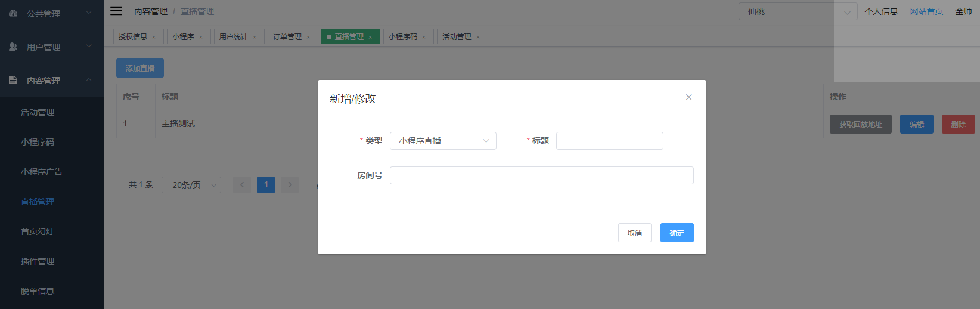Open the 类型 dropdown showing 小程序直播
980x309 pixels.
click(443, 141)
